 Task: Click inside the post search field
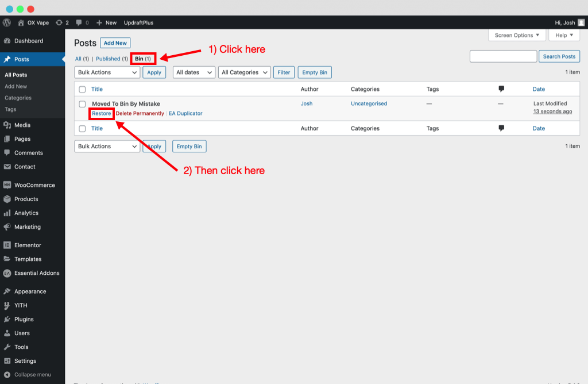click(503, 56)
